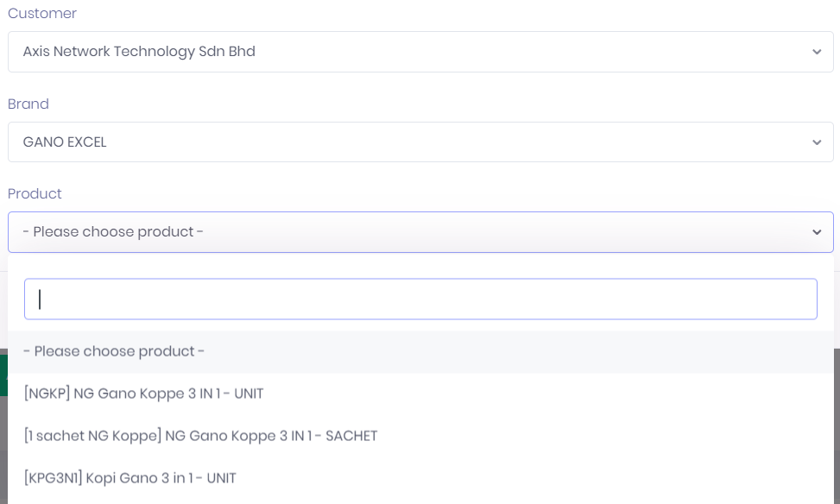The height and width of the screenshot is (504, 840).
Task: Focus the product search input box
Action: coord(420,299)
